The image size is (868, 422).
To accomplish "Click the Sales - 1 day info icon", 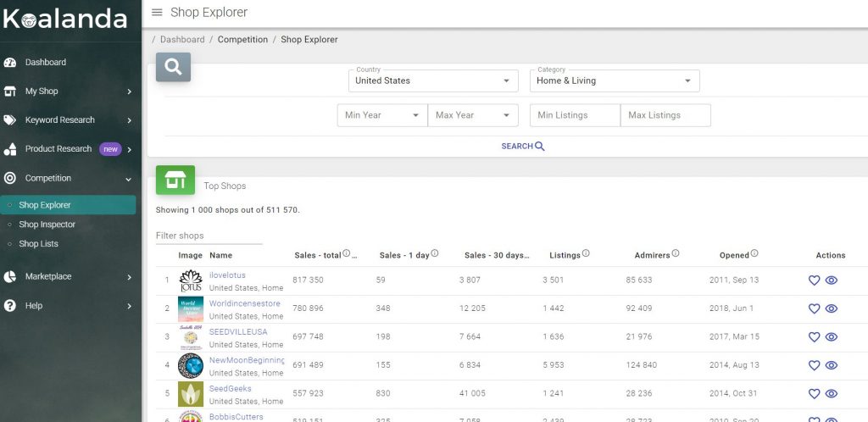I will click(435, 253).
